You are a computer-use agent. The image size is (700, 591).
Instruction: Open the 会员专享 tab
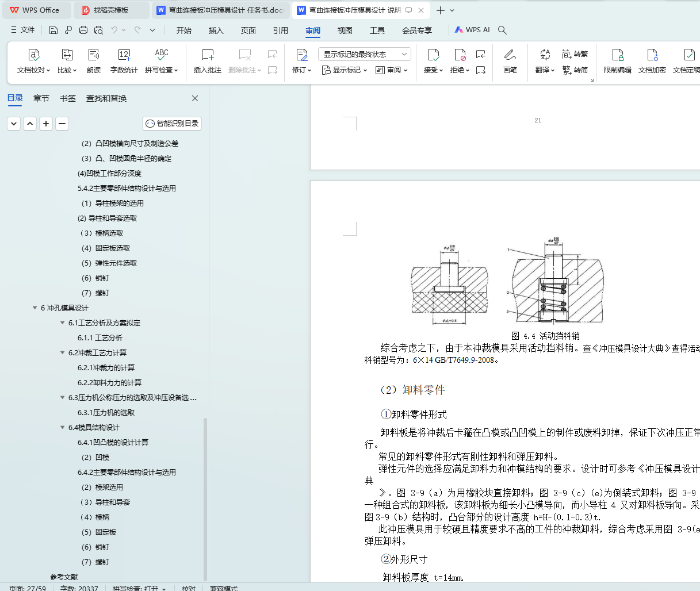[417, 30]
